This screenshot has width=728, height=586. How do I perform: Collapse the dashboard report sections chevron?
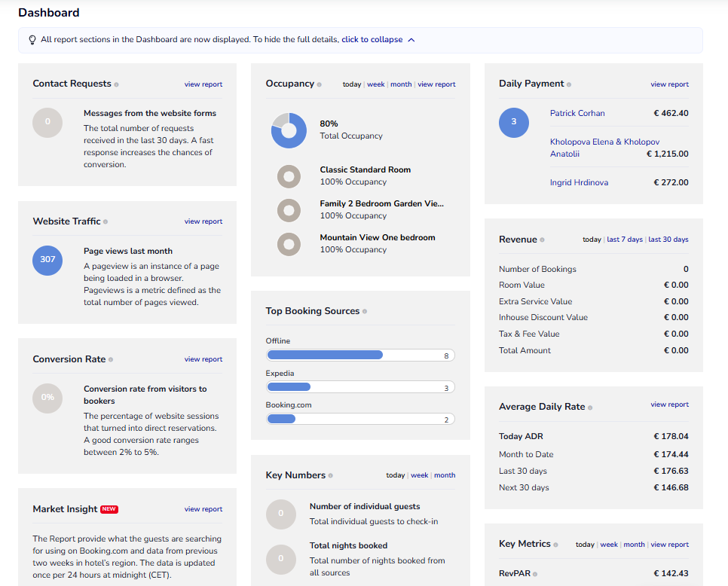(411, 40)
